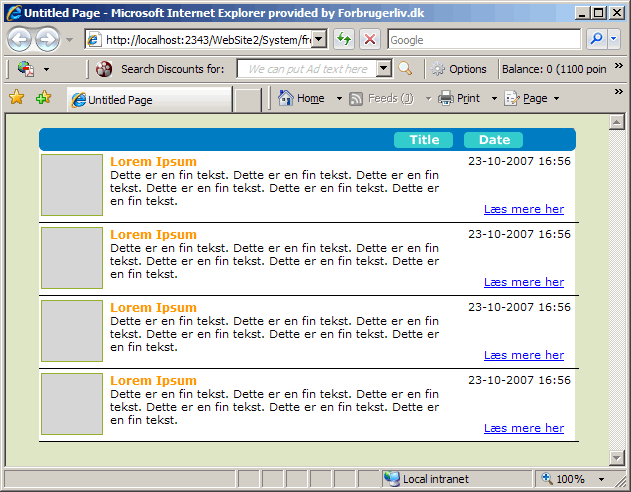The height and width of the screenshot is (492, 631).
Task: Open the Search Discounts text dropdown arrow
Action: tap(384, 69)
